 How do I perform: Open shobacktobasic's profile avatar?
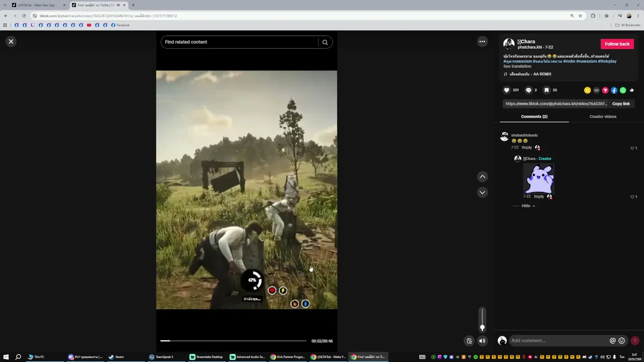tap(505, 137)
